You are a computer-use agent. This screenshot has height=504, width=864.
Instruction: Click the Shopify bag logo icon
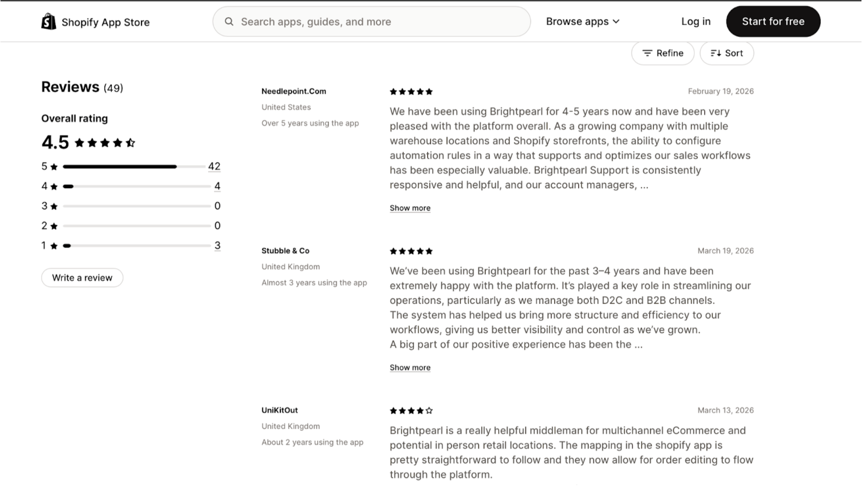tap(49, 22)
